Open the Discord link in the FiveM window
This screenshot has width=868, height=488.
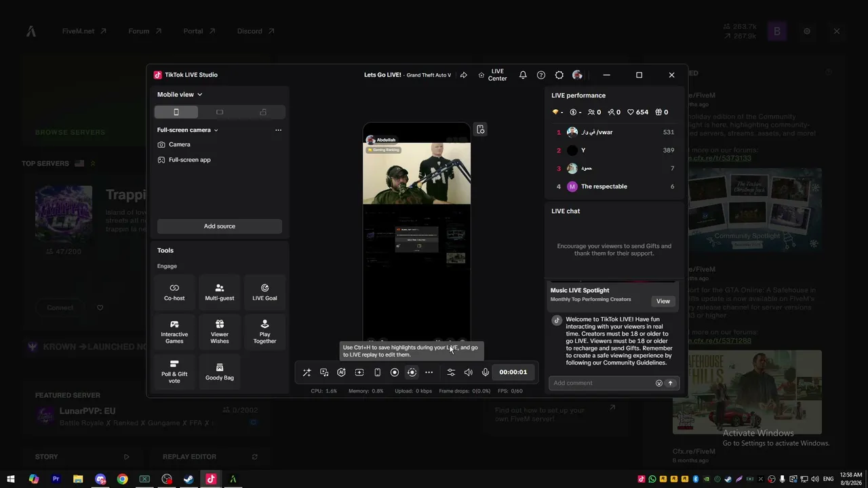256,31
